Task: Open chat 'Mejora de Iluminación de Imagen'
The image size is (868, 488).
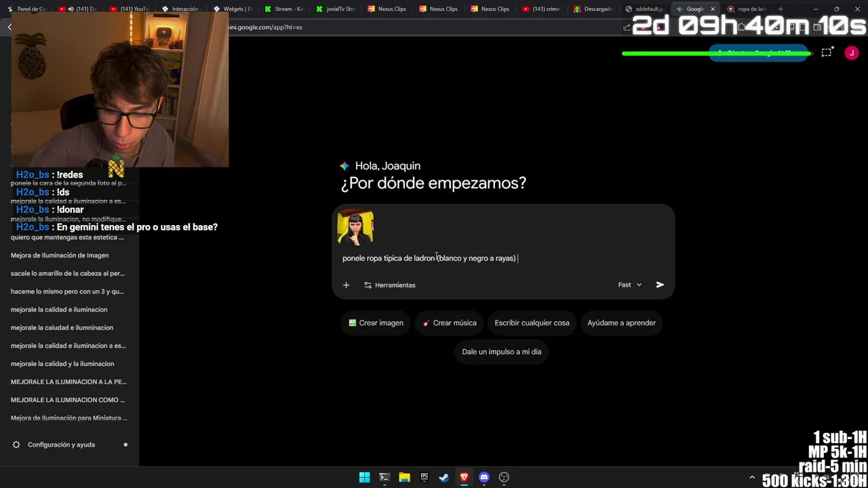Action: (x=68, y=256)
